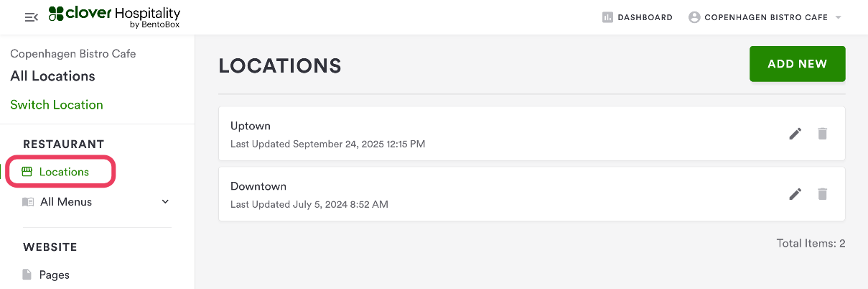
Task: Click the account avatar icon
Action: point(694,17)
